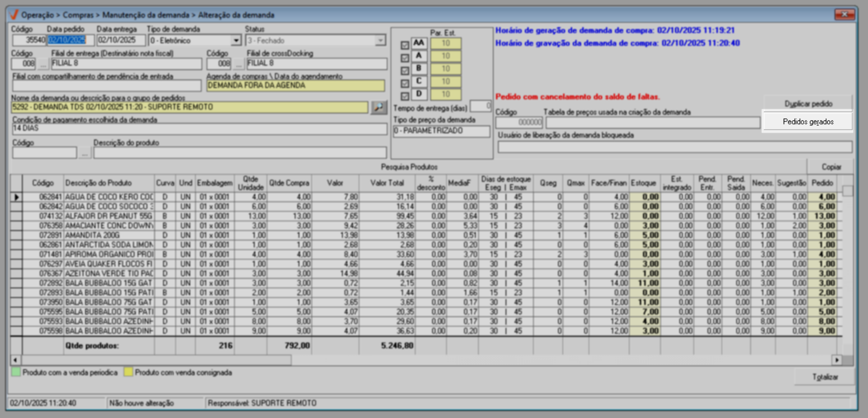Click the Tipo de preço da demanda field
The height and width of the screenshot is (418, 868).
point(441,131)
